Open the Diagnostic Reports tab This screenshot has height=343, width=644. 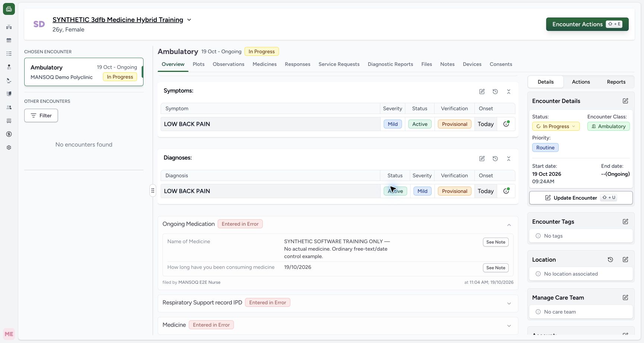pos(390,64)
